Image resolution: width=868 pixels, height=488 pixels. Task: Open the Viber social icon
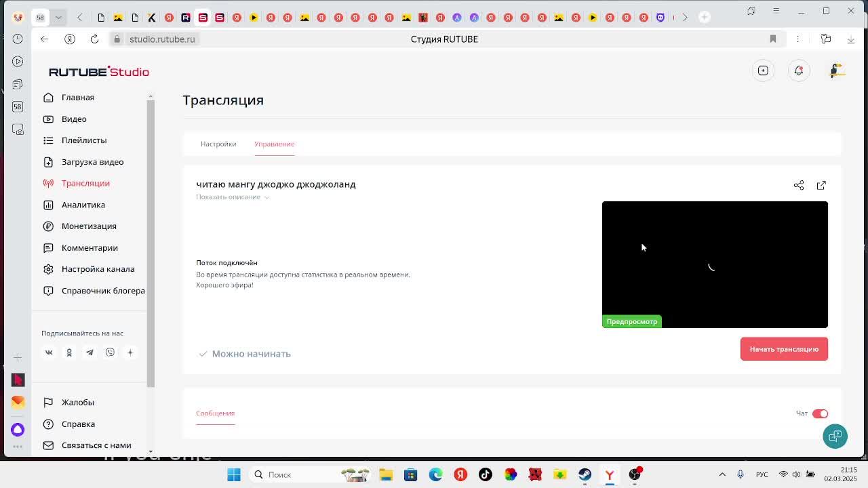[x=110, y=352]
